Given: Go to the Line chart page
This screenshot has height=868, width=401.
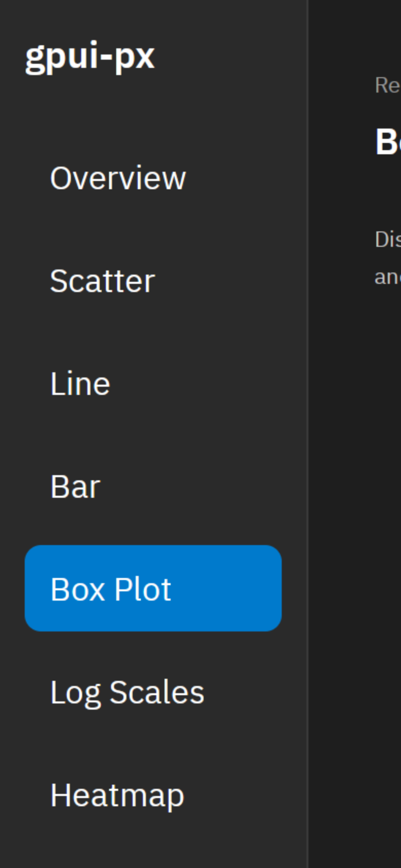Looking at the screenshot, I should click(x=153, y=383).
